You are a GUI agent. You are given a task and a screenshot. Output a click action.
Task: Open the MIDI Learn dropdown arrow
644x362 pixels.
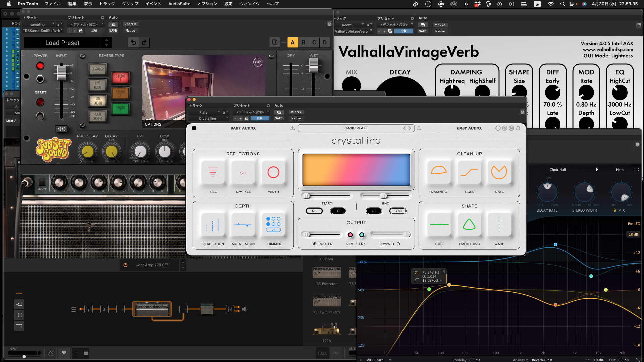click(390, 360)
